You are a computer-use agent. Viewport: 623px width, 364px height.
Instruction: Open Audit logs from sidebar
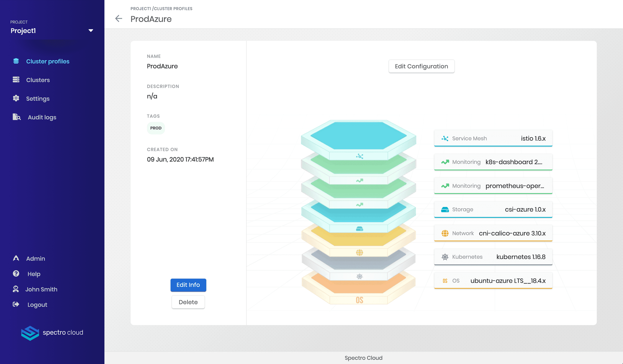[42, 117]
